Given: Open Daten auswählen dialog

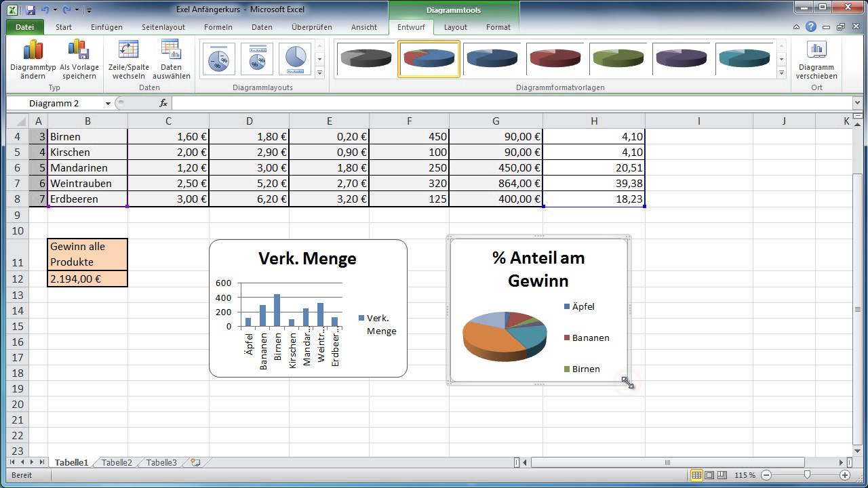Looking at the screenshot, I should tap(171, 60).
